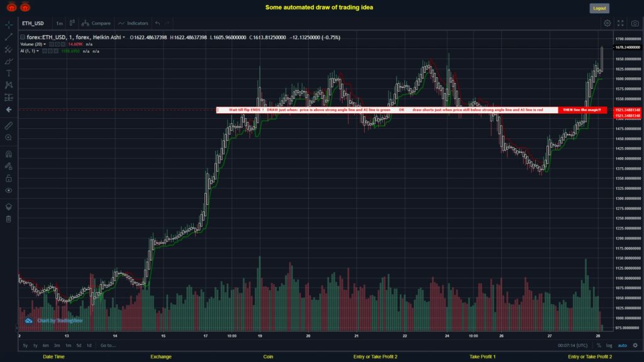Viewport: 644px width, 362px height.
Task: Click the redo arrow
Action: (167, 23)
